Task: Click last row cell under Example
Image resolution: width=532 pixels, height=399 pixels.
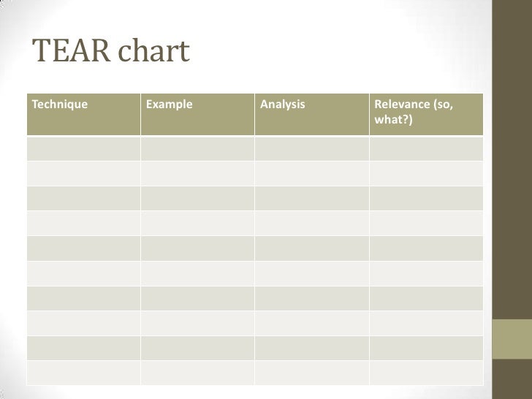Action: pos(197,373)
